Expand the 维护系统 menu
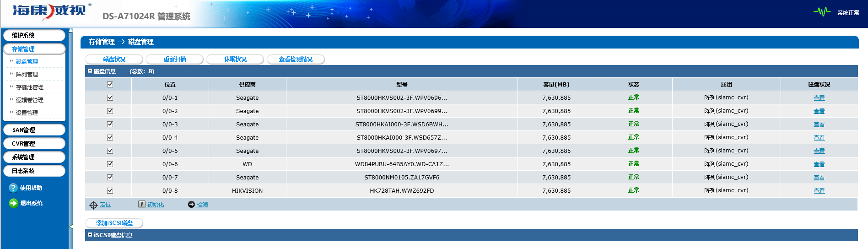 click(34, 35)
